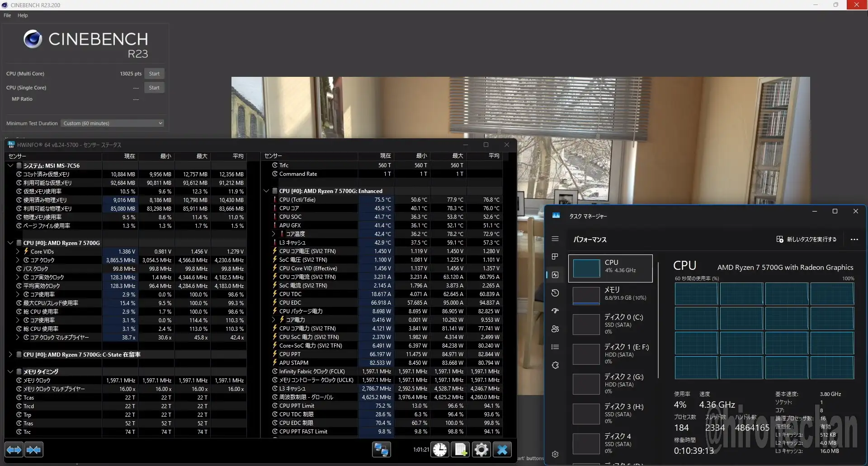Open Task Manager Processes page icon
This screenshot has height=466, width=868.
(555, 256)
